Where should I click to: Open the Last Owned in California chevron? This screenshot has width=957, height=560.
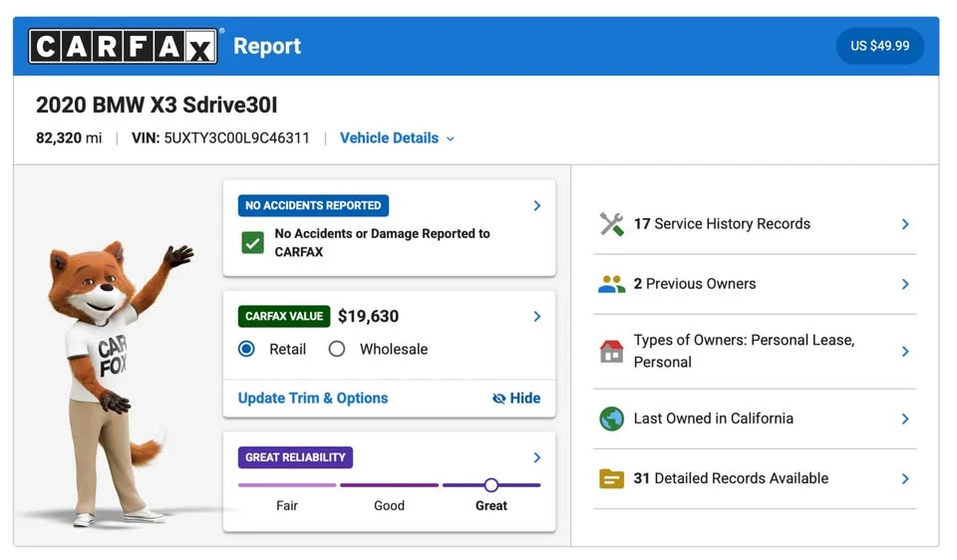905,420
